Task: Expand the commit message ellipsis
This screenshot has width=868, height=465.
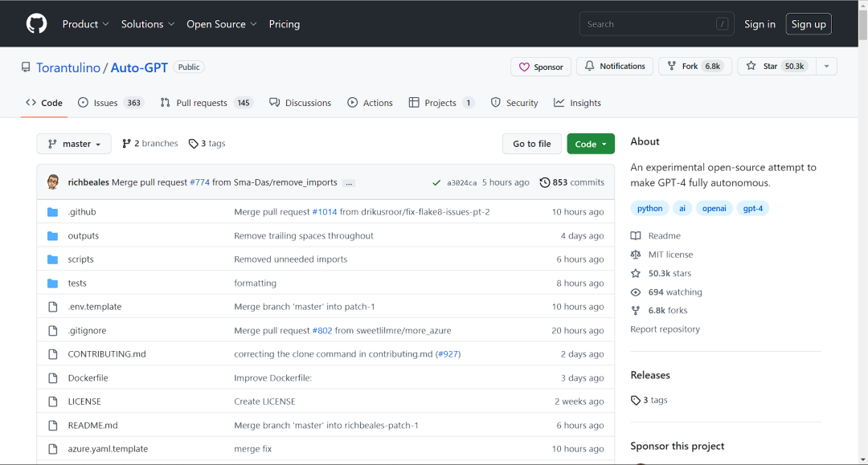Action: tap(349, 183)
